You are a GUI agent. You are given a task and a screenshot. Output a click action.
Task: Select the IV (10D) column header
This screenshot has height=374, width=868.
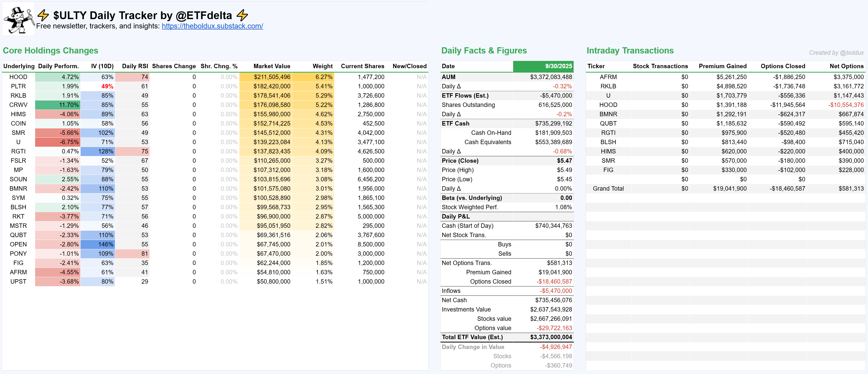102,66
